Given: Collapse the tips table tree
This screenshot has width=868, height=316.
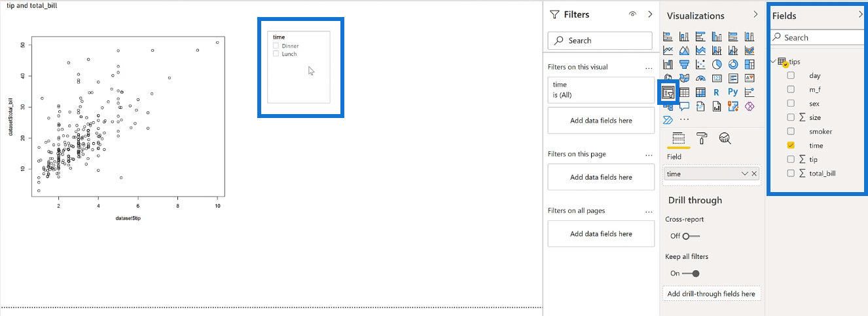Looking at the screenshot, I should click(774, 62).
